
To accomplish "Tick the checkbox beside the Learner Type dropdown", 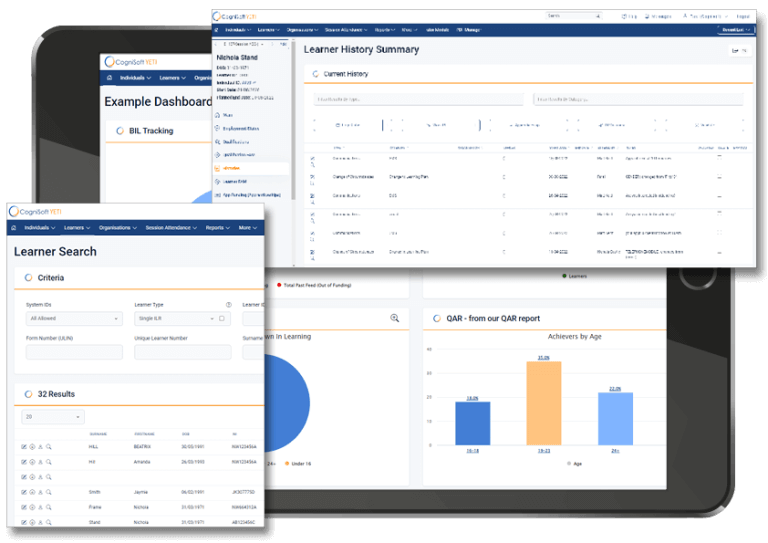I will pos(222,319).
